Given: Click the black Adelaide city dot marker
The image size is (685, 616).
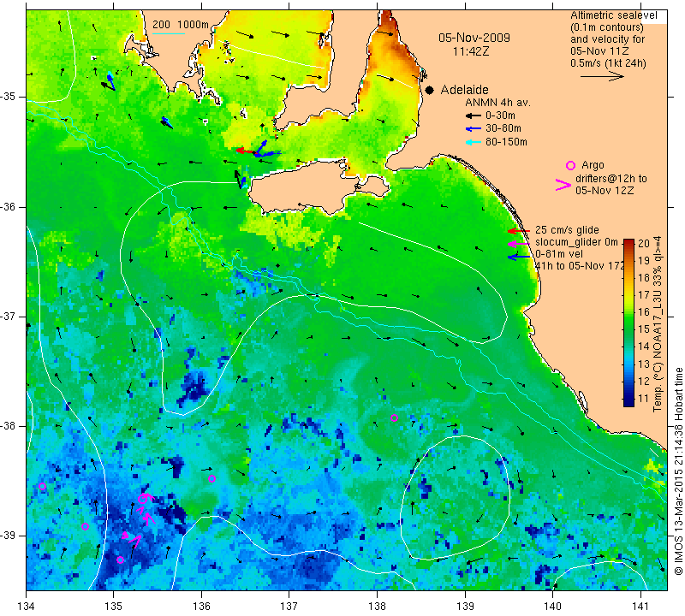Looking at the screenshot, I should pyautogui.click(x=430, y=90).
